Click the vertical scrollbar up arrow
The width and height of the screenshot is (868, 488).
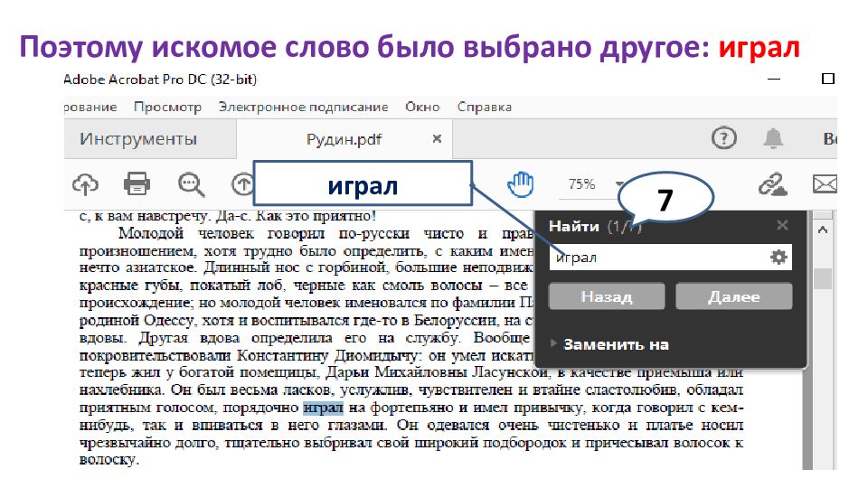(823, 229)
